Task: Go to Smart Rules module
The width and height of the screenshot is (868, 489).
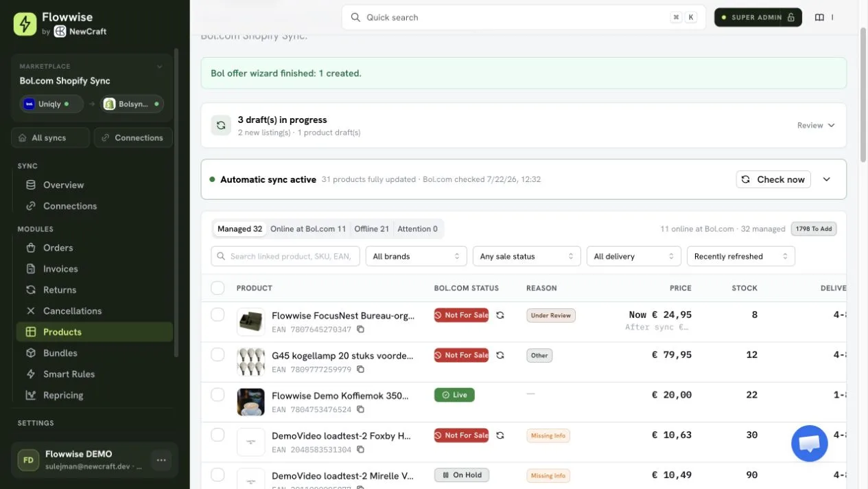Action: pos(94,374)
